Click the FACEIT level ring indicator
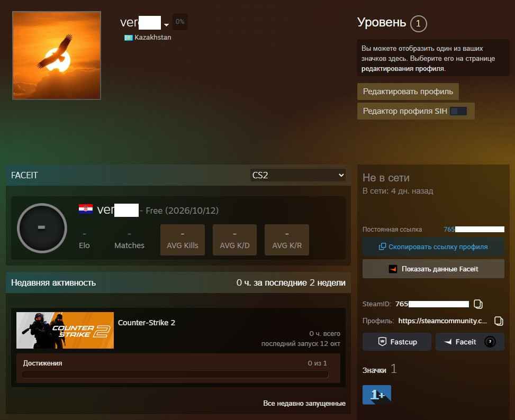Viewport: 515px width, 420px height. click(x=42, y=227)
